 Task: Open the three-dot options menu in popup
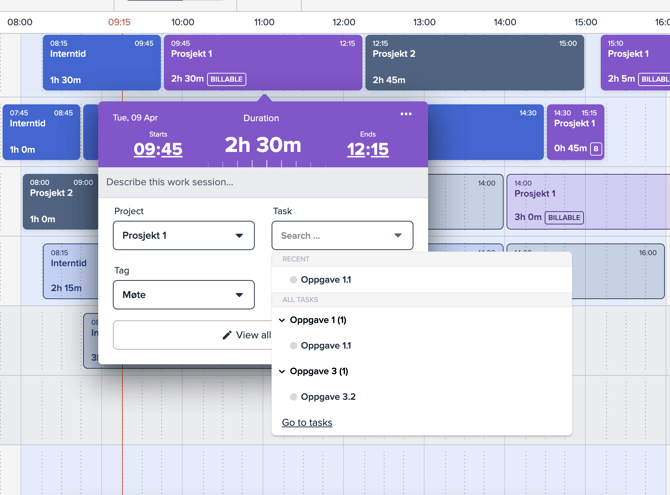tap(406, 114)
